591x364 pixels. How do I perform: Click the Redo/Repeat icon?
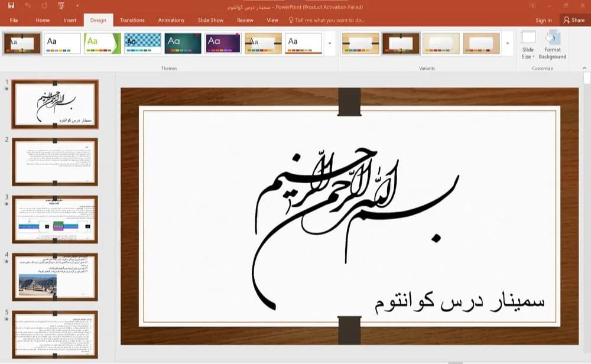tap(44, 6)
